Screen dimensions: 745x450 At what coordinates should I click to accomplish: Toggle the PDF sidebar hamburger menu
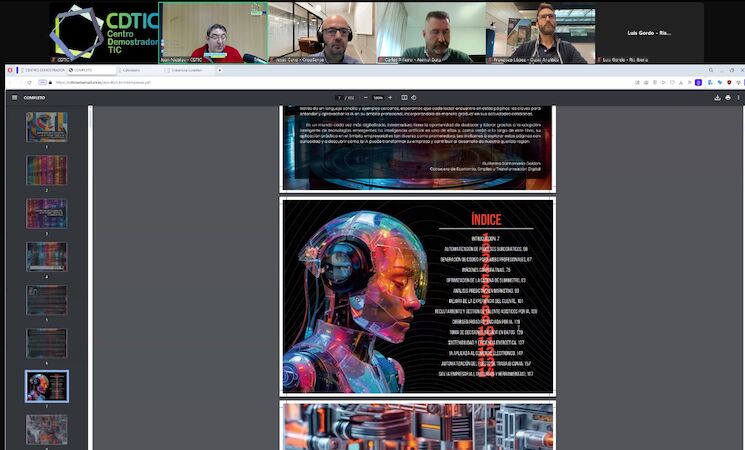(x=14, y=97)
